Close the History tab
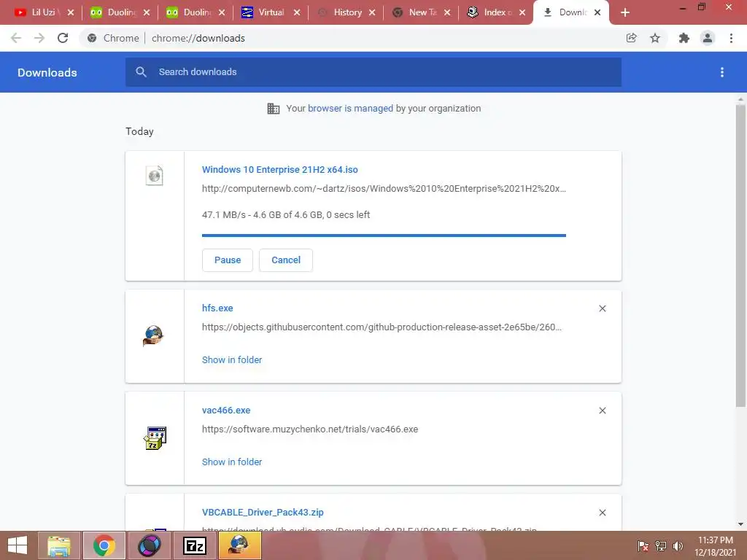 372,12
